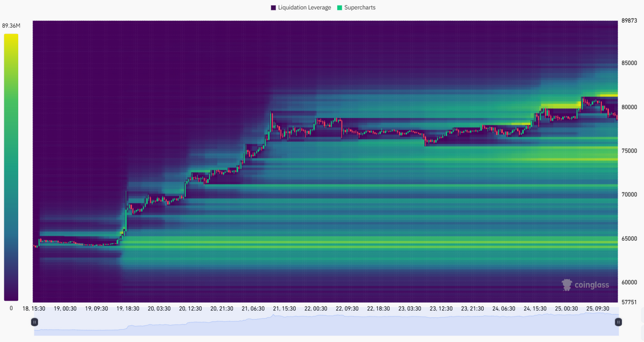Image resolution: width=644 pixels, height=342 pixels.
Task: Click the 70000 price axis label
Action: click(630, 195)
